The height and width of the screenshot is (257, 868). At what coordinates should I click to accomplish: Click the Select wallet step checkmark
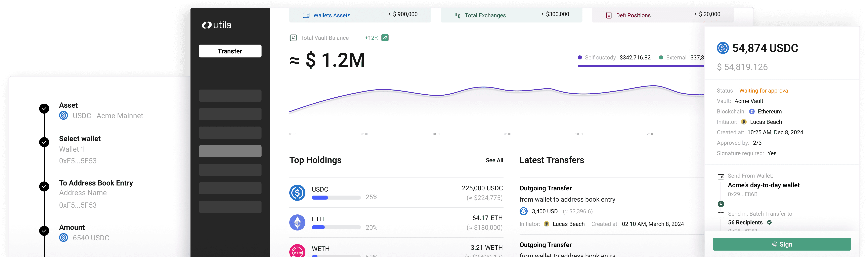coord(44,142)
